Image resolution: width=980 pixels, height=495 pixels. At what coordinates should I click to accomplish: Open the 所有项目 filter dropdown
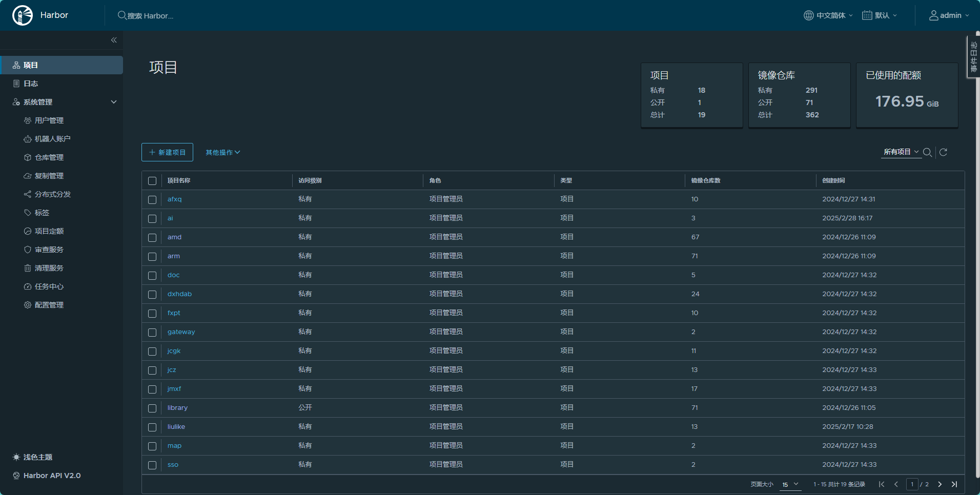click(x=901, y=152)
